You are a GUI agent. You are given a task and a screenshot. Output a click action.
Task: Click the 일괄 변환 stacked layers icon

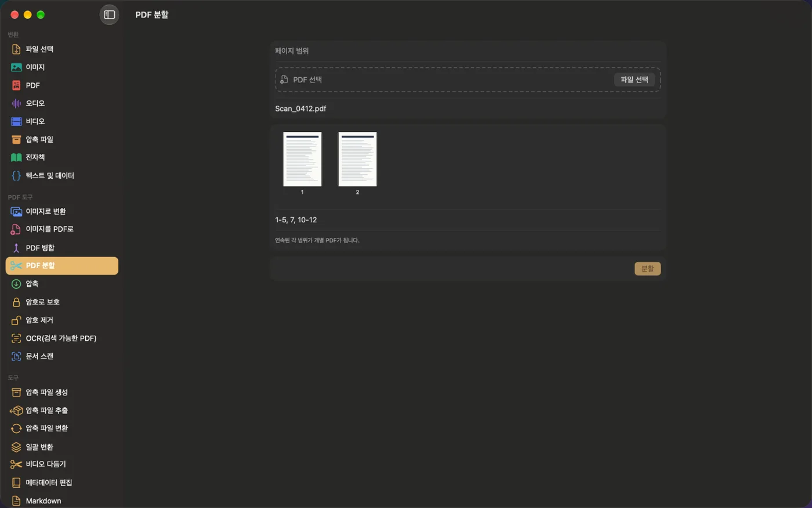click(16, 447)
